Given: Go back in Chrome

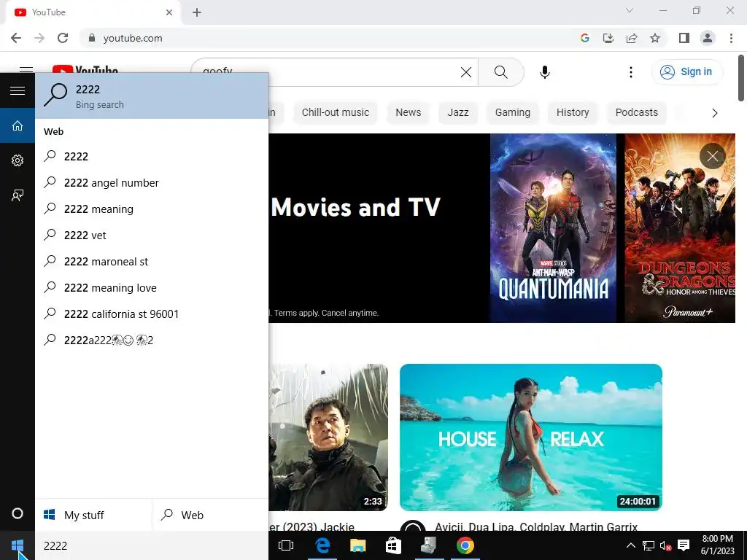Looking at the screenshot, I should (16, 38).
